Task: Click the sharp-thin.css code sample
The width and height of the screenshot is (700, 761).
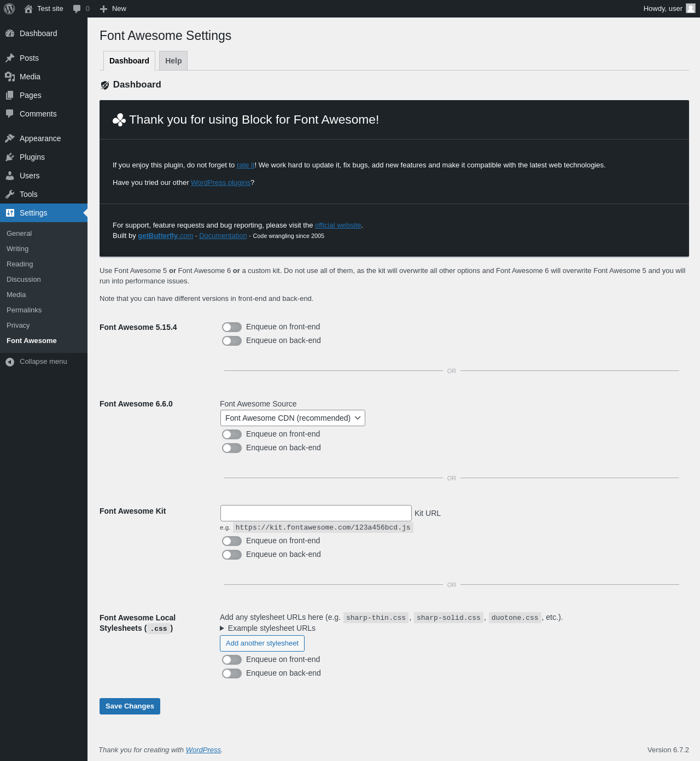Action: pos(376,618)
